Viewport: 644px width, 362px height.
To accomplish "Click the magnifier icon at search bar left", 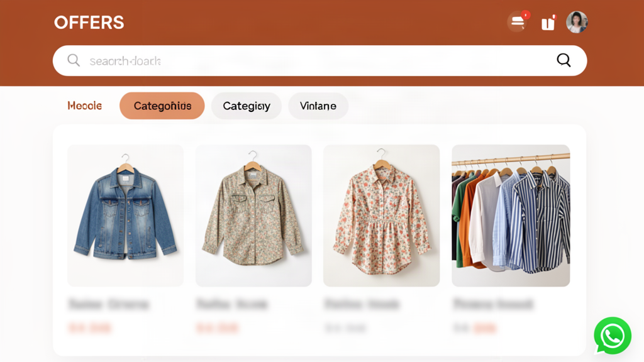I will [x=74, y=60].
